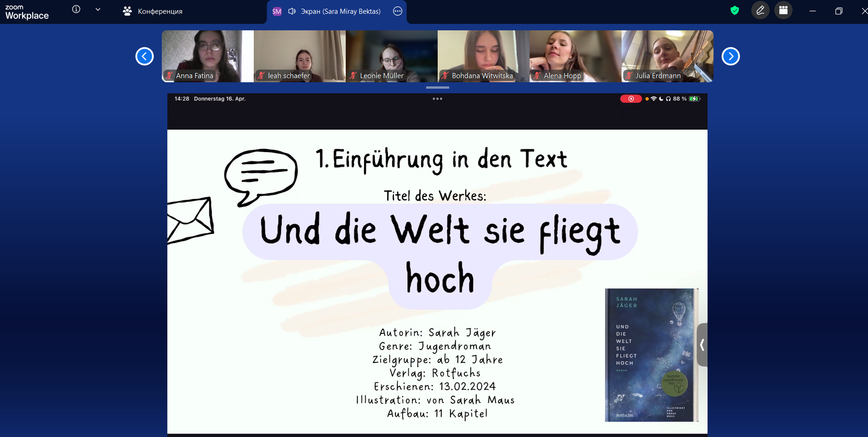
Task: Expand the dropdown arrow beside info icon
Action: point(97,9)
